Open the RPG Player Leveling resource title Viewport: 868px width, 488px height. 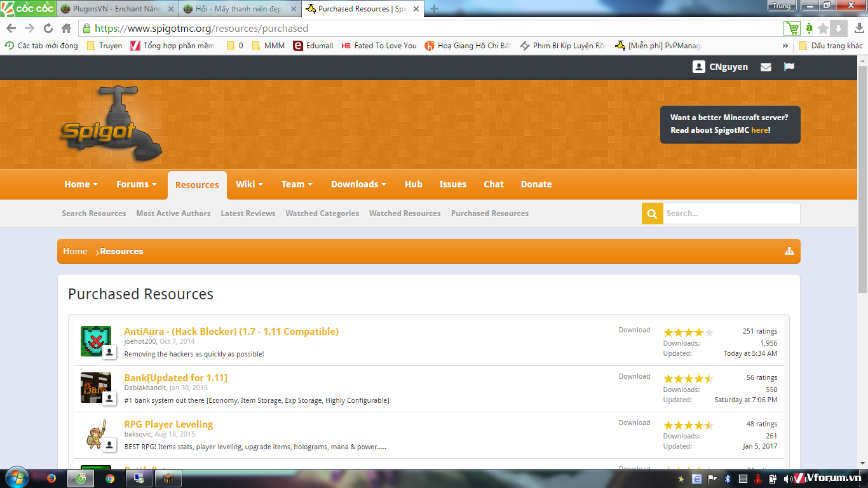(168, 424)
